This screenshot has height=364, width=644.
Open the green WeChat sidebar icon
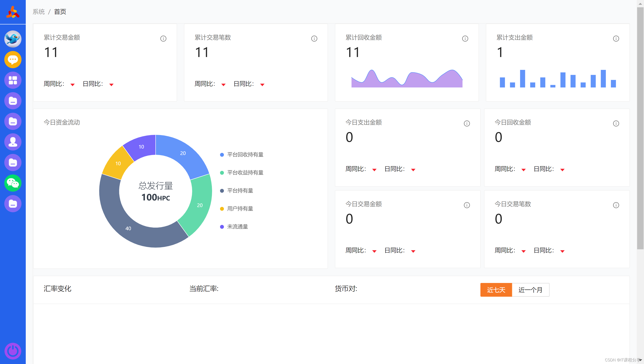click(13, 183)
